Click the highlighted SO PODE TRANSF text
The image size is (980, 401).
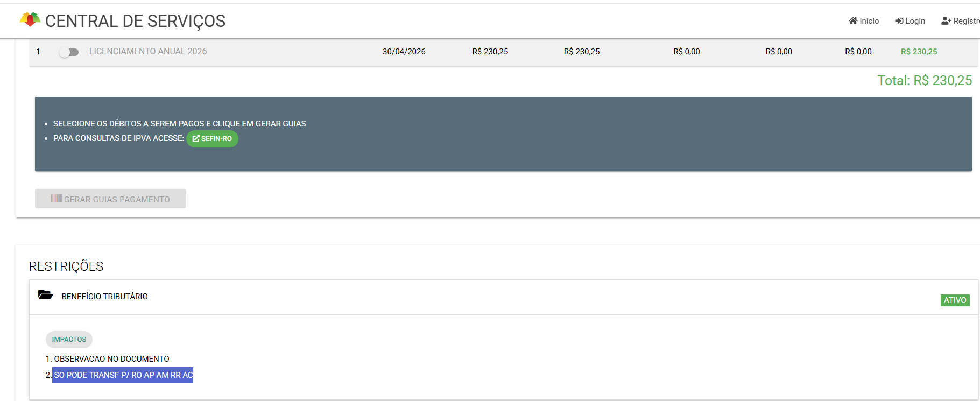[123, 375]
